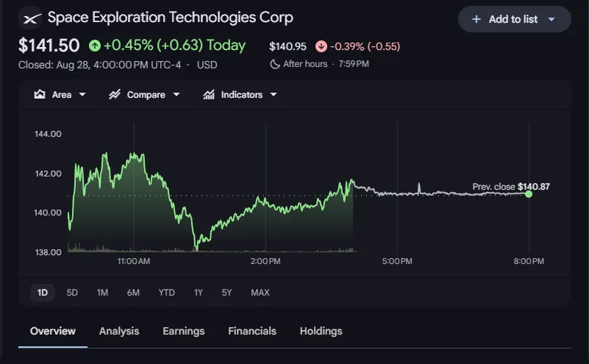Image resolution: width=589 pixels, height=364 pixels.
Task: Click the Indicators chart icon
Action: pyautogui.click(x=209, y=94)
